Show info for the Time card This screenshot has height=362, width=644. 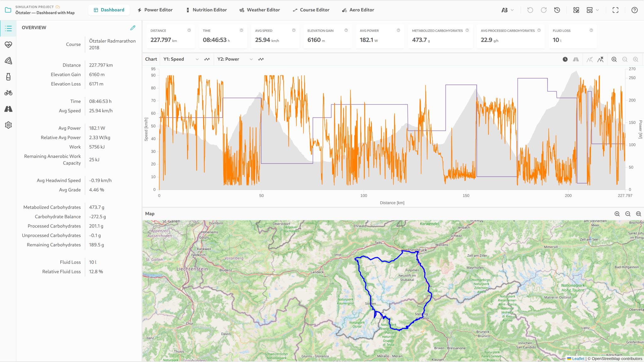tap(241, 30)
